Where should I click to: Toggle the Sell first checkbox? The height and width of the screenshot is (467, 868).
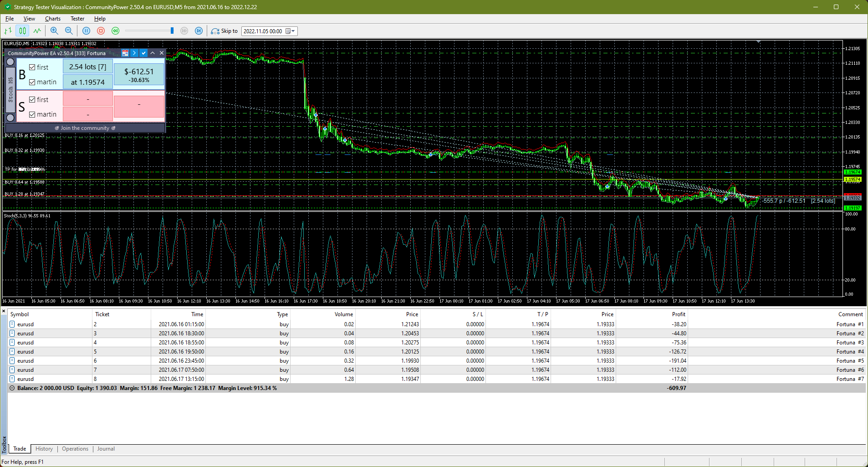[32, 100]
